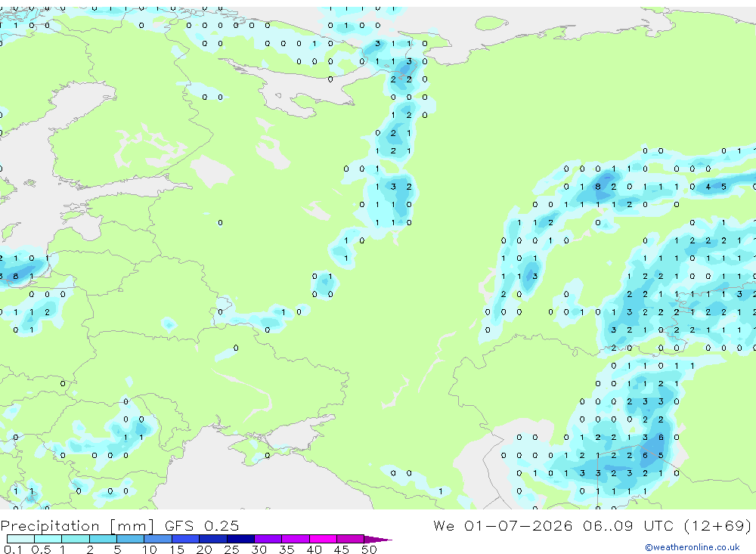Select the 5–10 mm legend swatch
The width and height of the screenshot is (756, 554).
(x=130, y=539)
